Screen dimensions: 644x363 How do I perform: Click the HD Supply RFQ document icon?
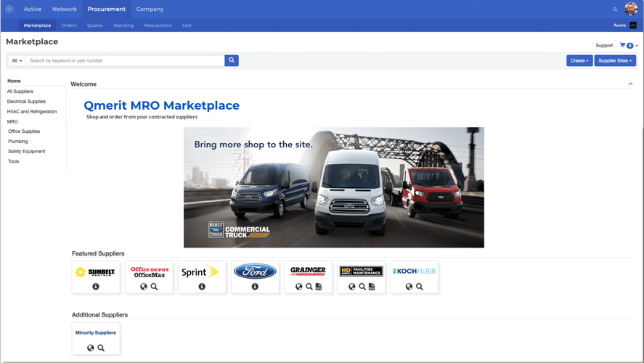[372, 287]
